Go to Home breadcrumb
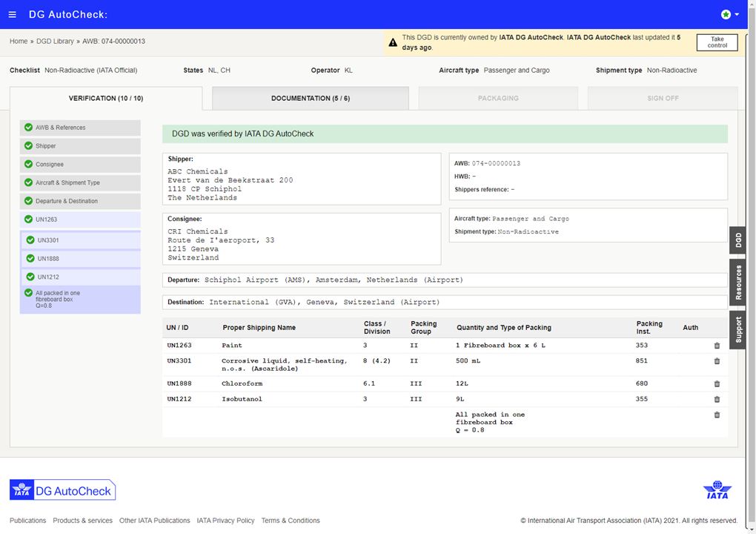This screenshot has height=534, width=756. [19, 42]
